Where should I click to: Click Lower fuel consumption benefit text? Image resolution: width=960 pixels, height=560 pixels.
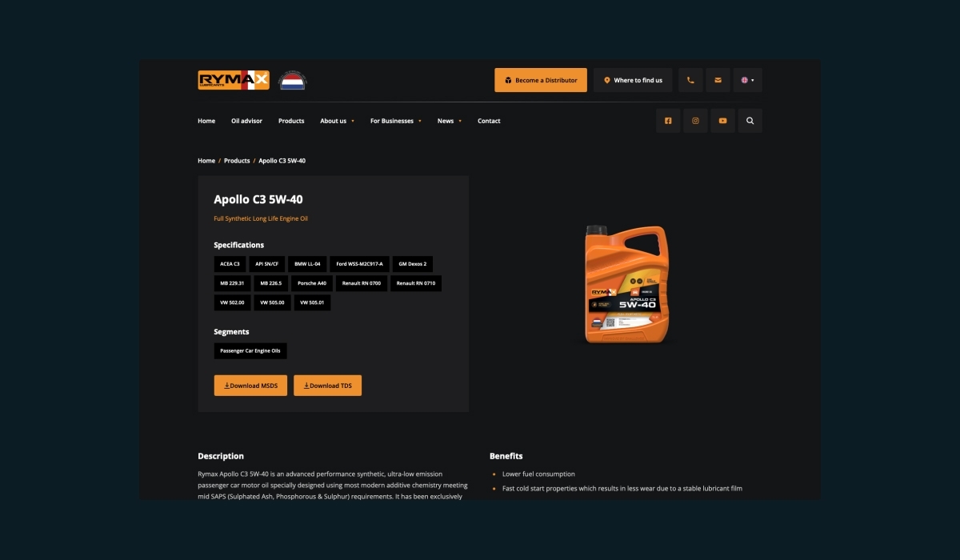(x=538, y=474)
